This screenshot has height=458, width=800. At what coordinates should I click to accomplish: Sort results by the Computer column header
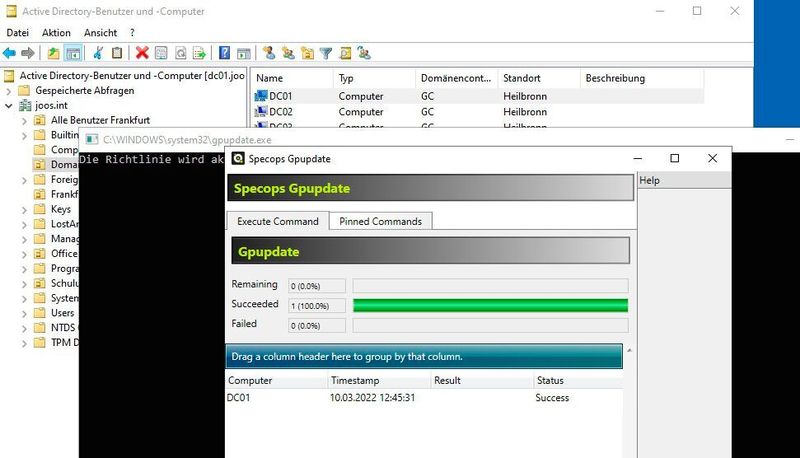tap(277, 380)
